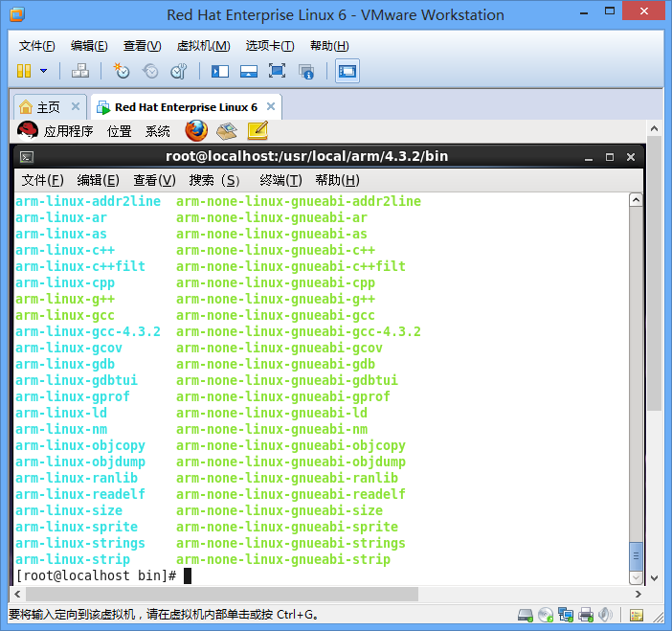The image size is (672, 631).
Task: Click the sound card status icon
Action: (605, 615)
